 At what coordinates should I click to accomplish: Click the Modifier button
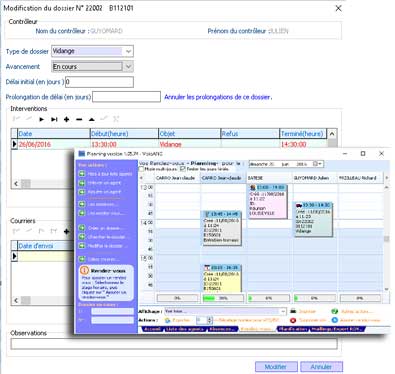point(276,367)
